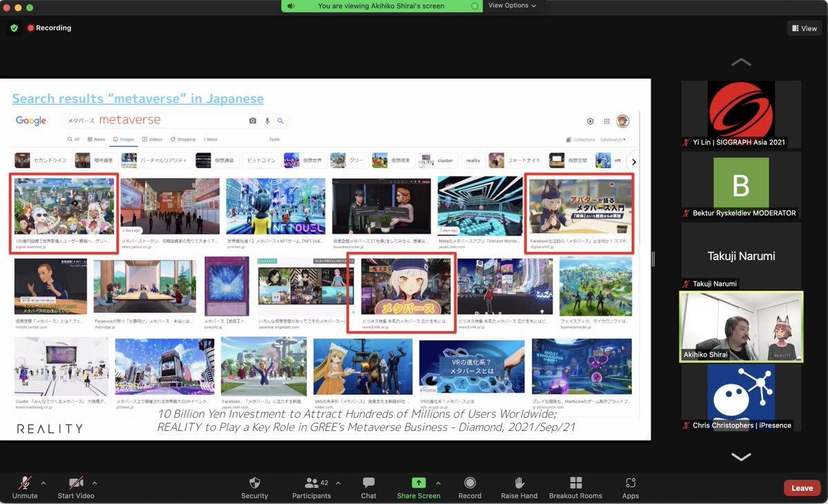Select Yi Lin SIGGRAPH Asia 2021 video tile
The width and height of the screenshot is (828, 504).
pos(741,114)
